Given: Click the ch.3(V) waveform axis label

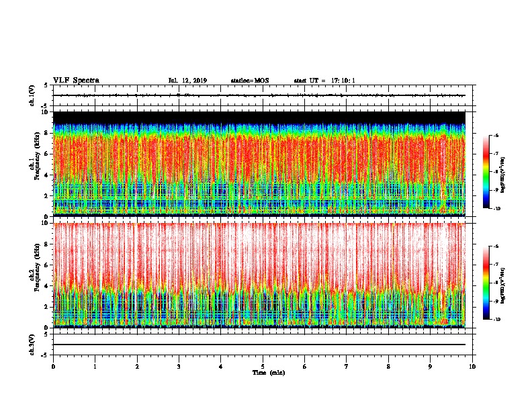Looking at the screenshot, I should [32, 345].
